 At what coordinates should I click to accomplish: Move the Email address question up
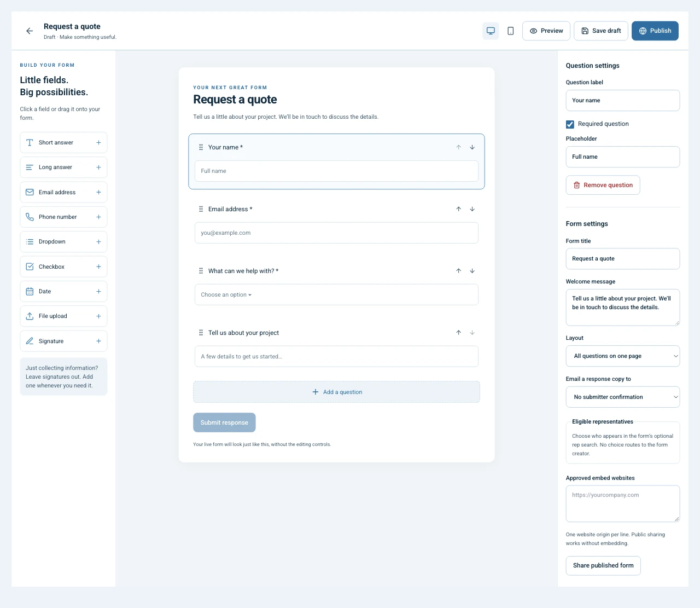pos(458,209)
